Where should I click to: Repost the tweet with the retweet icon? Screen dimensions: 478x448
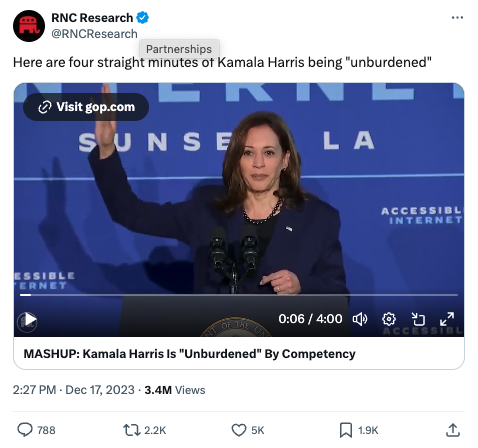click(132, 430)
